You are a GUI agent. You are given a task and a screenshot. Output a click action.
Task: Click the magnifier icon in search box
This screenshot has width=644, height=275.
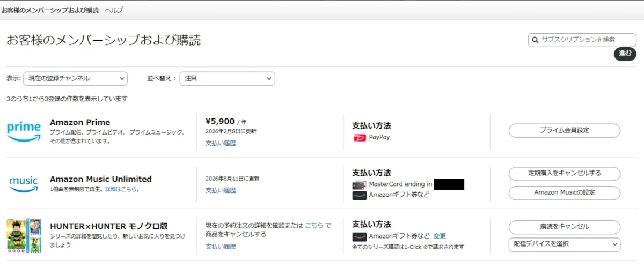(535, 40)
